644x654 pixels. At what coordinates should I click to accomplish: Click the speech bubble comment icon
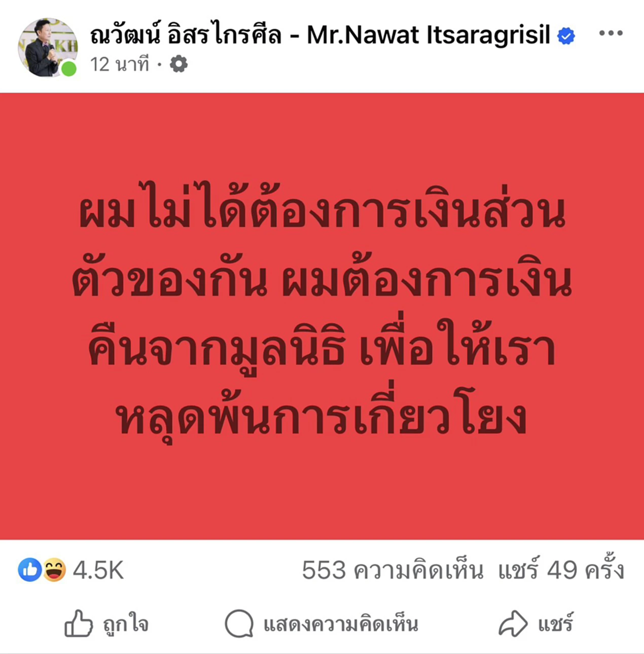(x=239, y=624)
